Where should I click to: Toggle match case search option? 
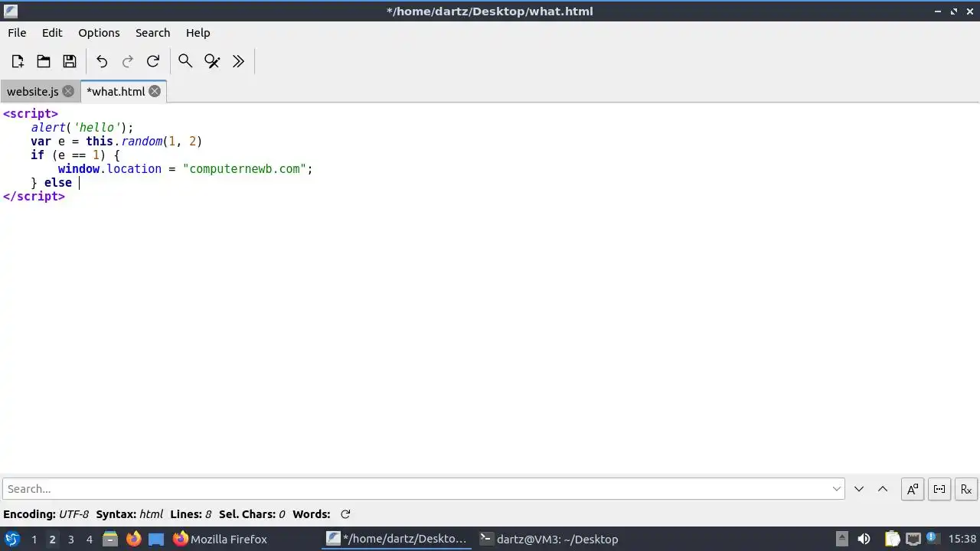tap(913, 489)
